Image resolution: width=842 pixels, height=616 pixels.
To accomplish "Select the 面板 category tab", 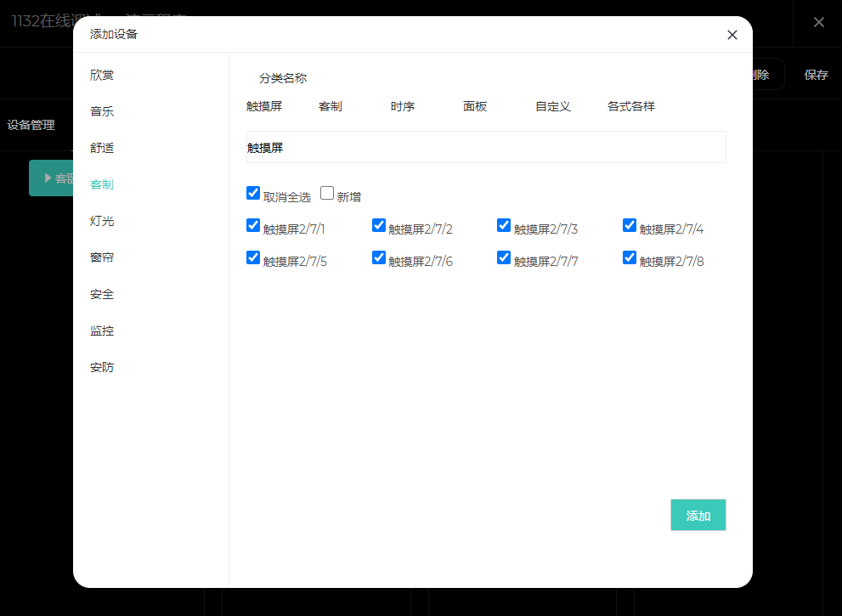I will (x=475, y=106).
